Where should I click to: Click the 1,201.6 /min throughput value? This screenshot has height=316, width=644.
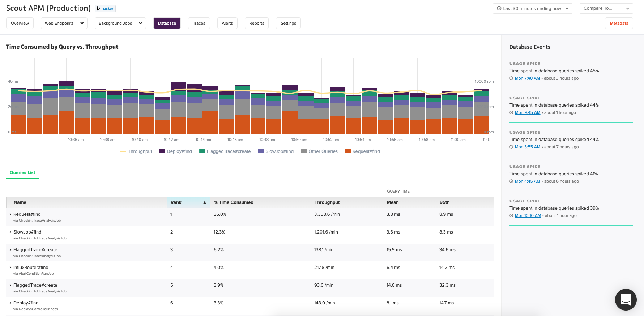(326, 232)
